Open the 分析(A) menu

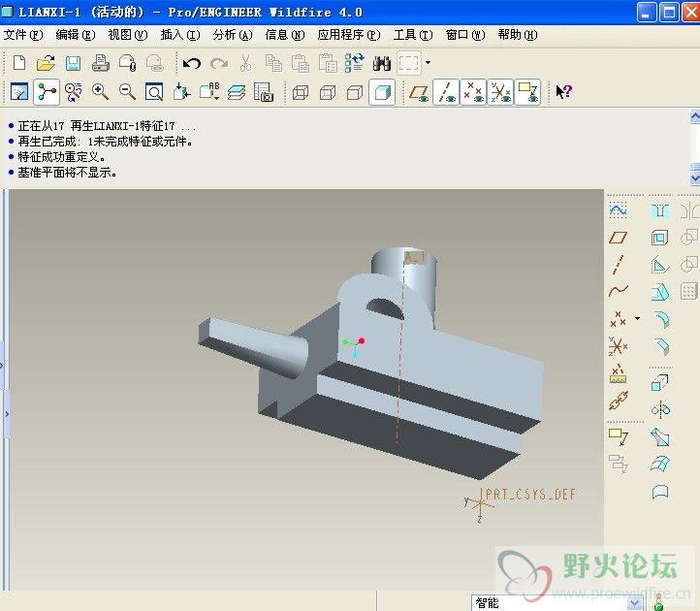[233, 35]
